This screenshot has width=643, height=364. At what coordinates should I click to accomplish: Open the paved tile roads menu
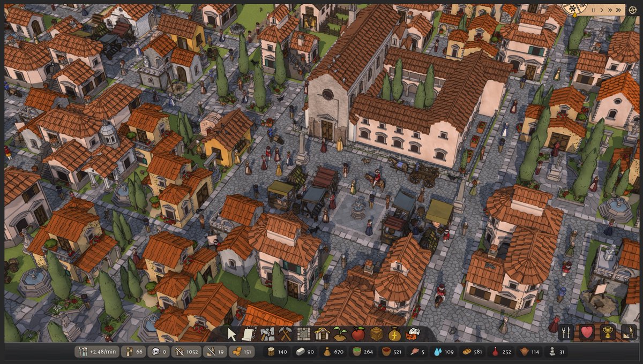304,334
